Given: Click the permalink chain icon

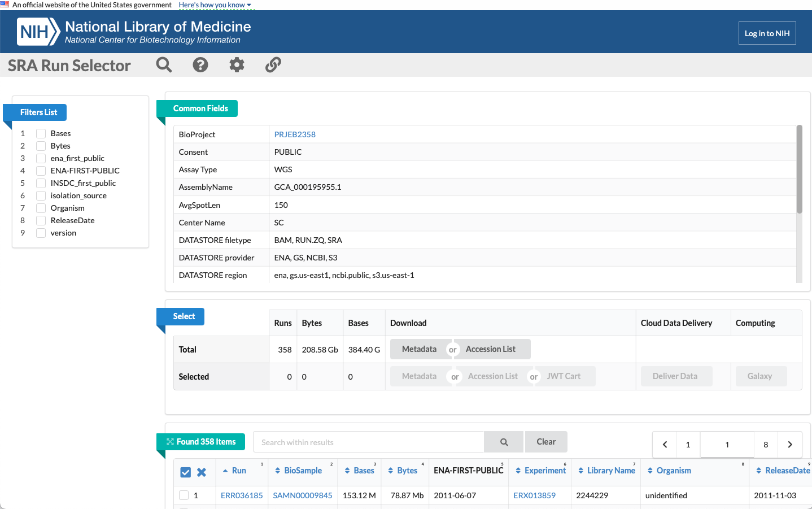Looking at the screenshot, I should 273,65.
